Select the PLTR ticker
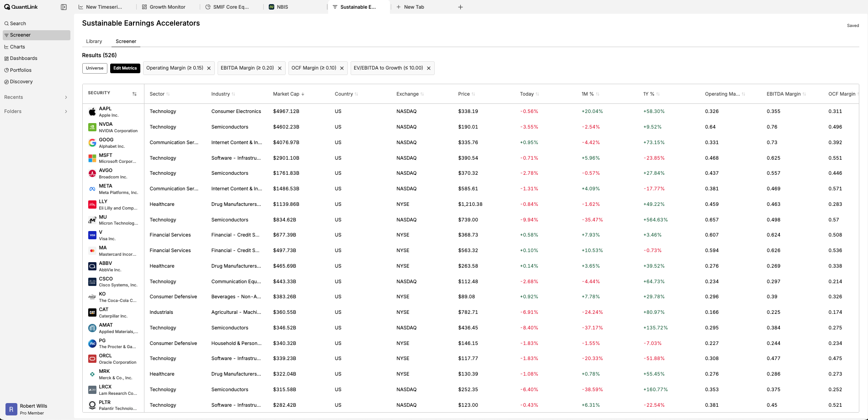The height and width of the screenshot is (420, 868). pos(105,402)
